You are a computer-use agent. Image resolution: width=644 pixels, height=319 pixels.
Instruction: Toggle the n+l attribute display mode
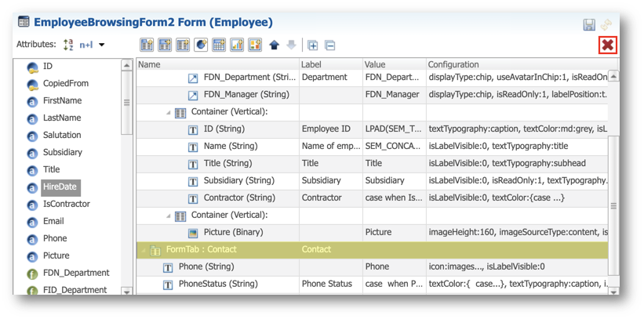tap(86, 45)
